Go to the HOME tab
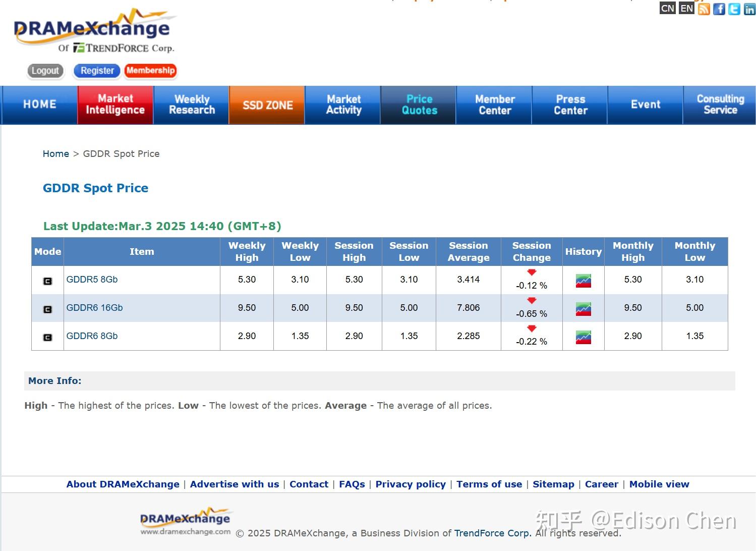Screen dimensions: 756x551 (39, 104)
